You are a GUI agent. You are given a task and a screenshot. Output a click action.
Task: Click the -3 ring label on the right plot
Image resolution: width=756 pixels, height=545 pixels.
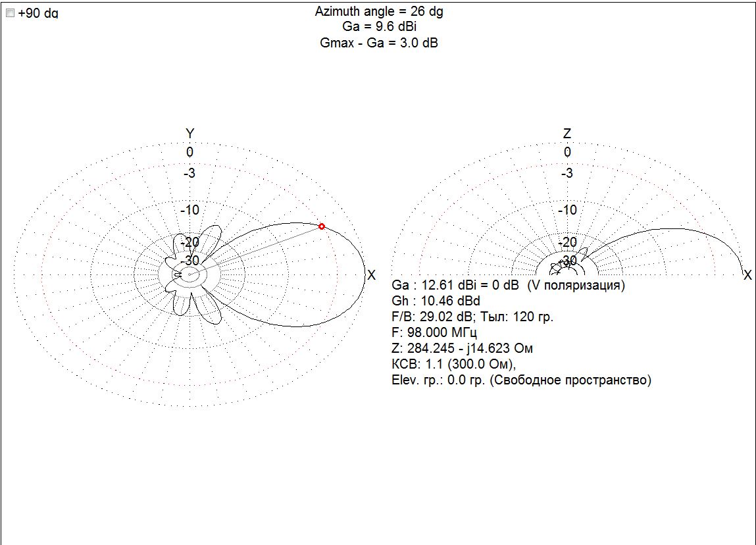click(x=567, y=173)
